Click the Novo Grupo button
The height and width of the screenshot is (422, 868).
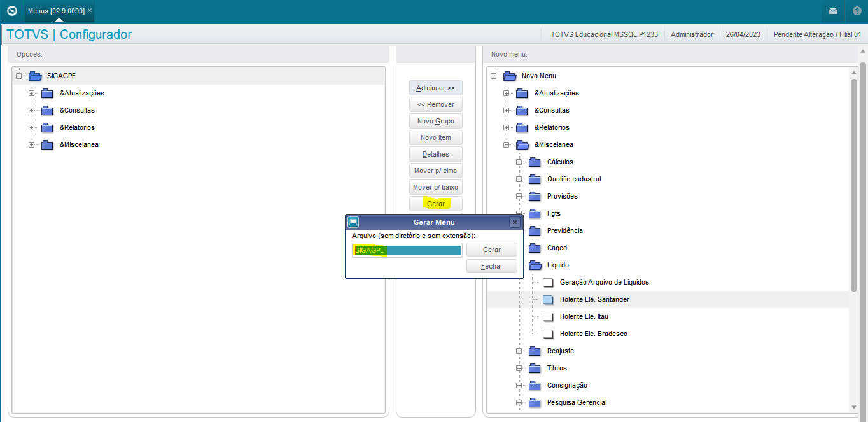click(436, 121)
